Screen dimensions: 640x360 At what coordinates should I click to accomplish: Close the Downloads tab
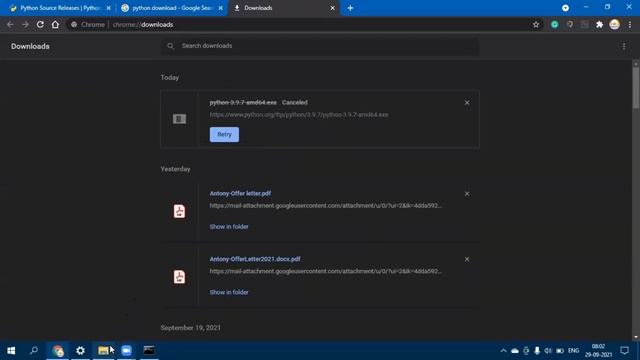click(x=333, y=8)
